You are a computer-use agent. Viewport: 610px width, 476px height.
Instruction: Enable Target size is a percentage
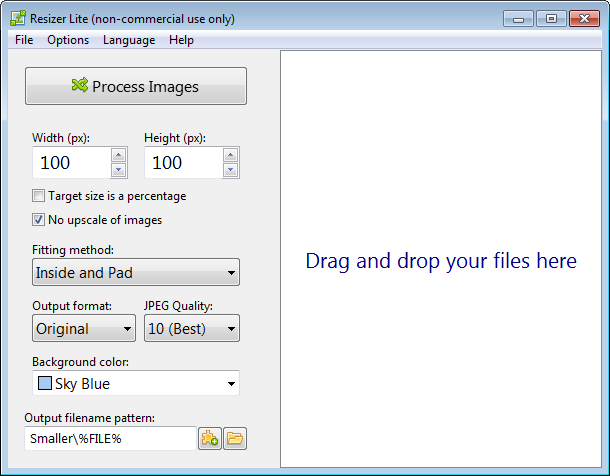point(39,196)
